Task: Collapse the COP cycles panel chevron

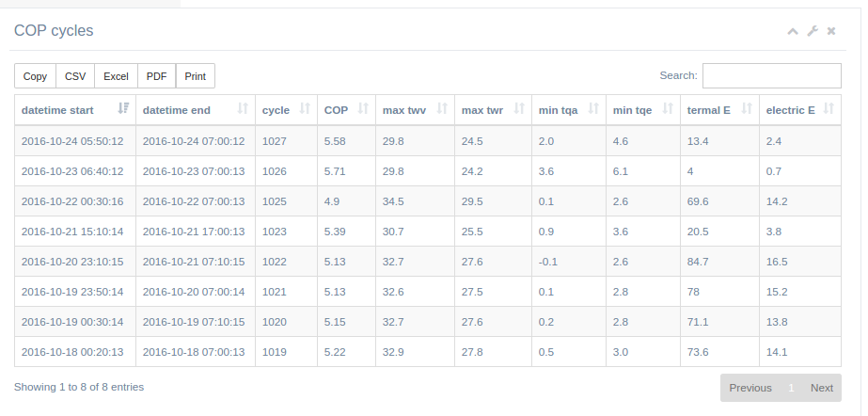Action: coord(793,31)
